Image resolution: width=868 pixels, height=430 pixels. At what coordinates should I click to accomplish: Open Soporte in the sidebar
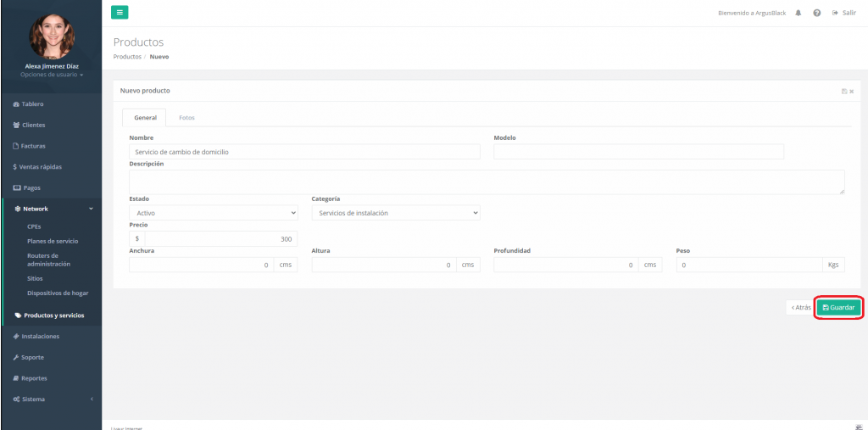[52, 357]
